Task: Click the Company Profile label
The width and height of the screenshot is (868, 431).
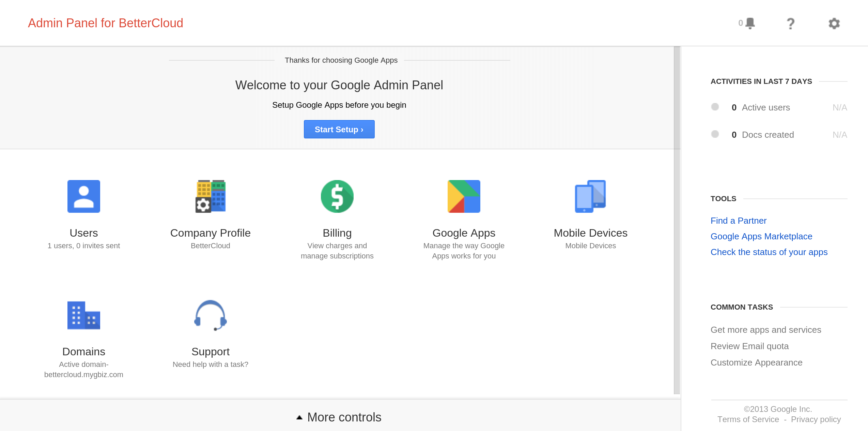Action: coord(211,233)
